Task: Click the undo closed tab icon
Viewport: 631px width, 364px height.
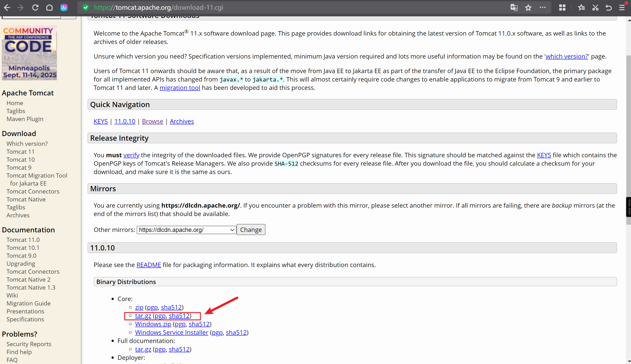Action: click(609, 8)
